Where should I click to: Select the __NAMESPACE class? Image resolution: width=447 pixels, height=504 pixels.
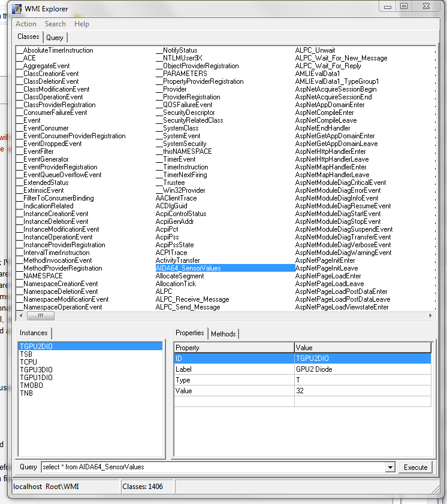click(x=40, y=276)
